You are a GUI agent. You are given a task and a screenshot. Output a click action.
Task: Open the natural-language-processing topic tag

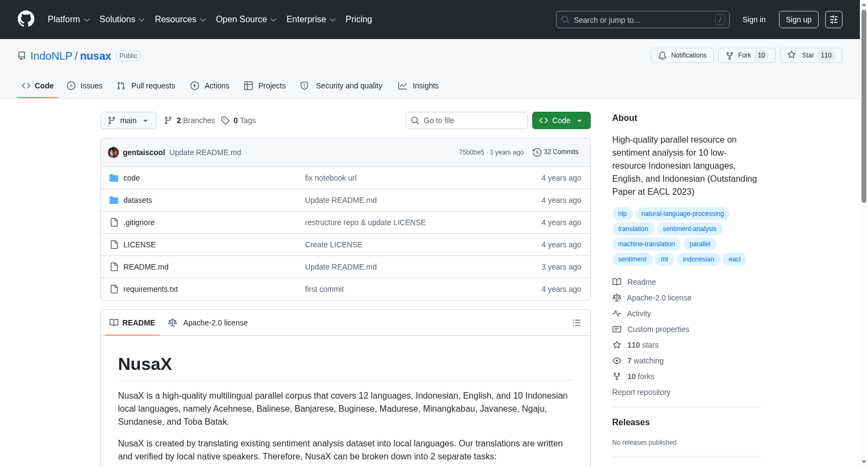(x=682, y=214)
